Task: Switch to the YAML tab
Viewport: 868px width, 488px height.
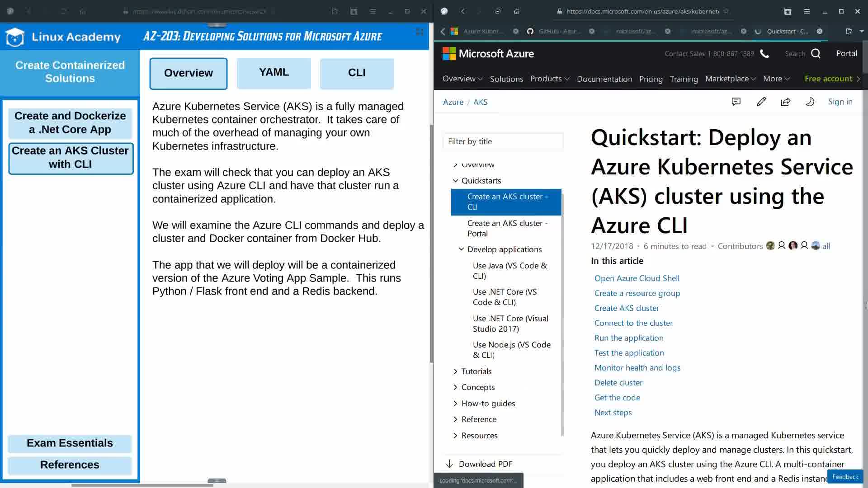Action: coord(274,73)
